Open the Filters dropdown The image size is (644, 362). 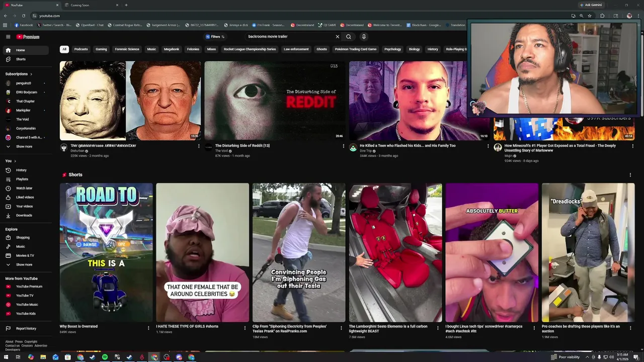pos(215,37)
